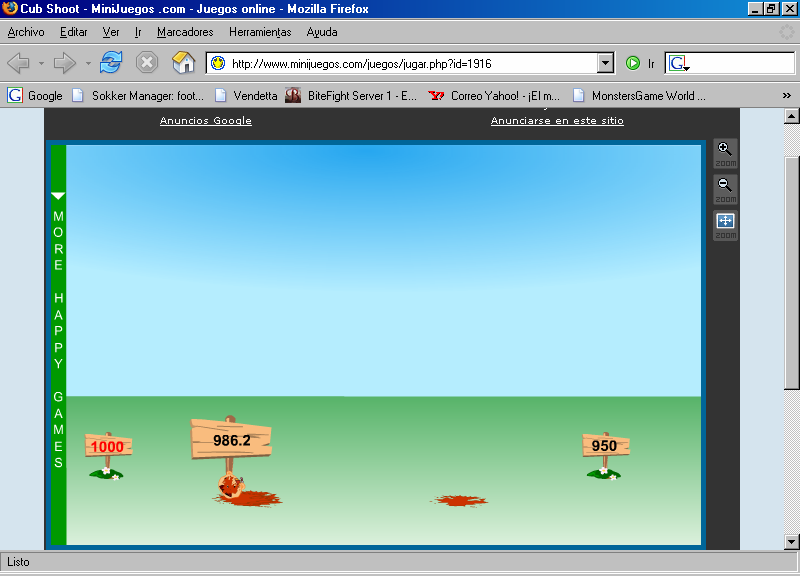Screen dimensions: 800x576
Task: Click the forward arrow navigation icon
Action: click(x=65, y=63)
